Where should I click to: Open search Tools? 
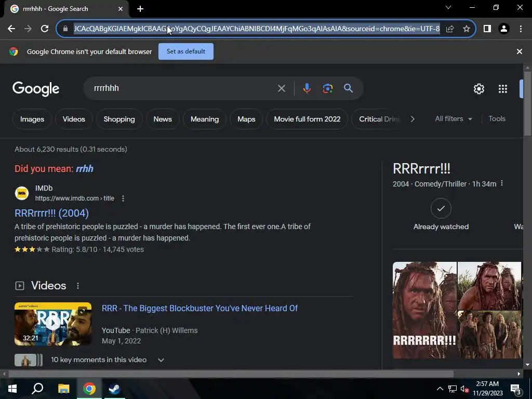coord(497,119)
